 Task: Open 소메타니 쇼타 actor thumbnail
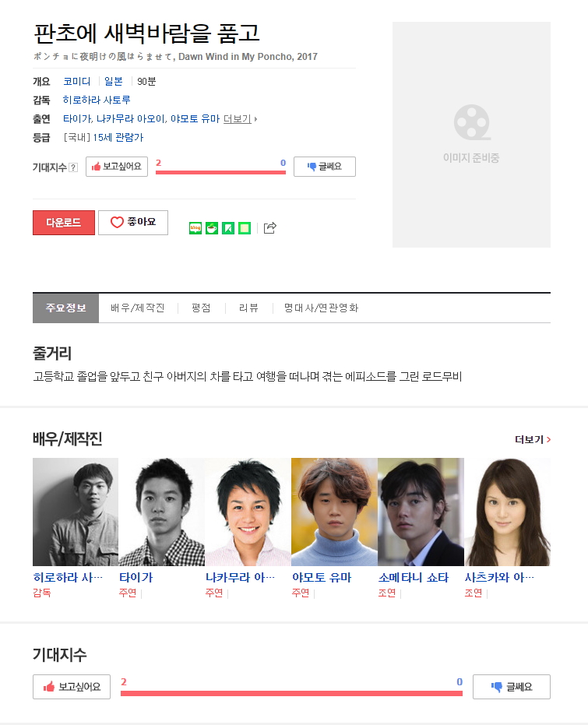(x=421, y=512)
